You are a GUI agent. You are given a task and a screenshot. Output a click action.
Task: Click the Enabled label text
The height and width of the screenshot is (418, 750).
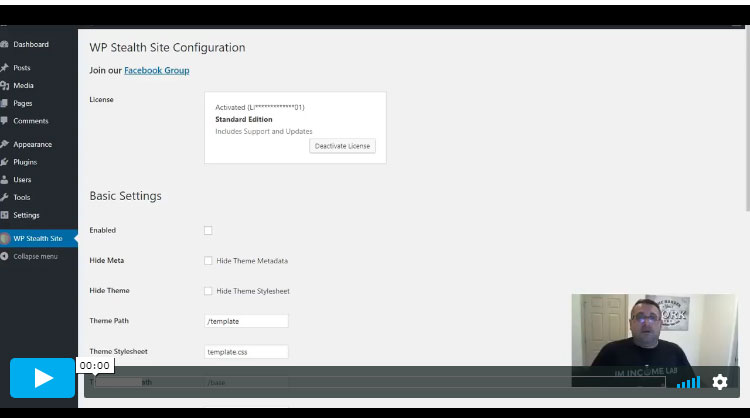pos(103,230)
